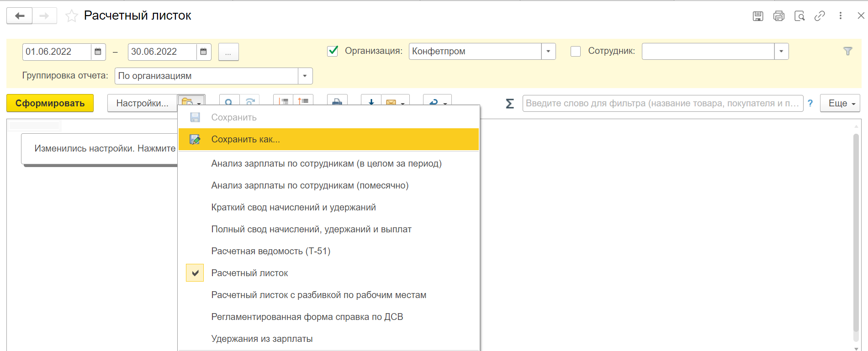The height and width of the screenshot is (351, 868).
Task: Expand the Организация Конфетпром dropdown
Action: click(x=548, y=51)
